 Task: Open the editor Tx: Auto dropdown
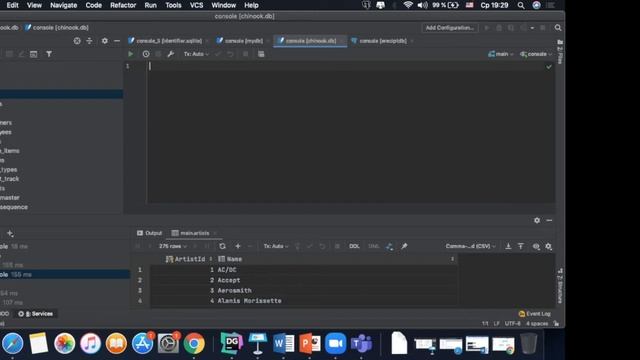coord(196,54)
